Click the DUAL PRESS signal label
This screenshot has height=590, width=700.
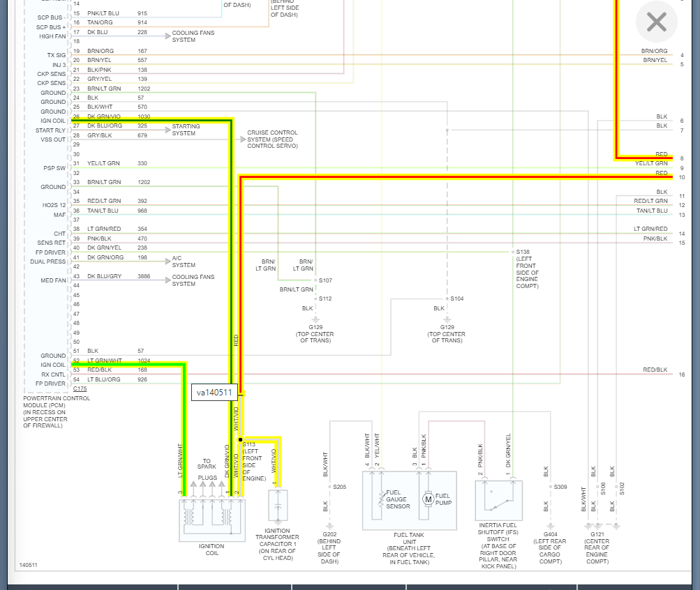[x=47, y=262]
